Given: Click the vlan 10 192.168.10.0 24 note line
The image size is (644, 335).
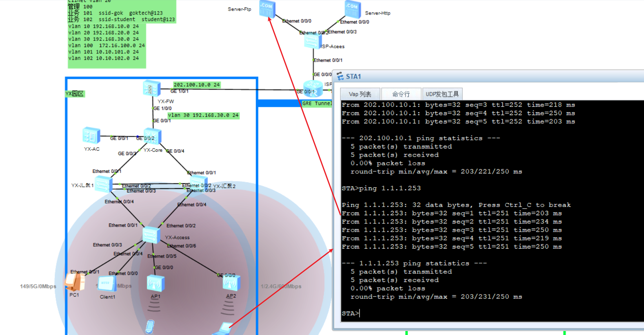Looking at the screenshot, I should point(104,26).
